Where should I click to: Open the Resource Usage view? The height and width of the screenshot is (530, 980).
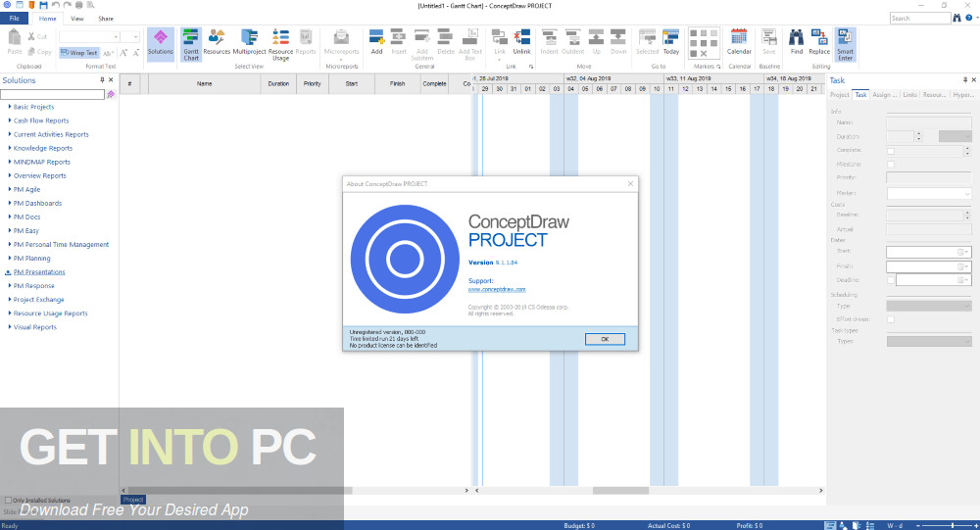pos(280,44)
